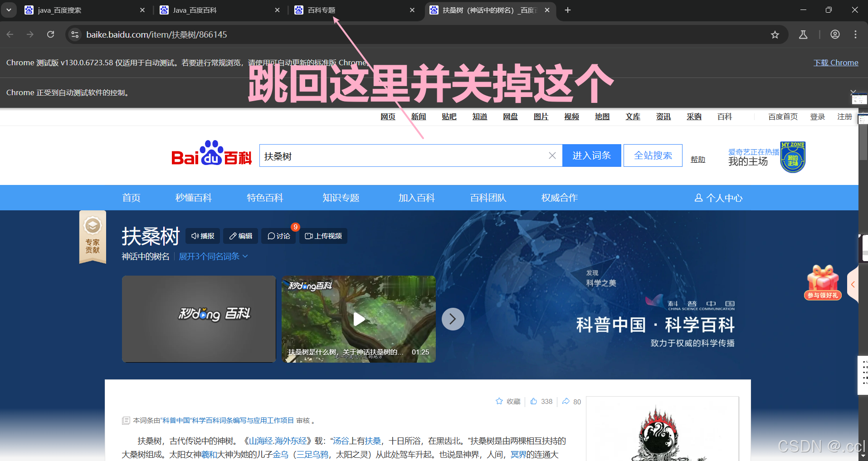The image size is (868, 461).
Task: Open 资讯 in top navigation
Action: (x=663, y=117)
